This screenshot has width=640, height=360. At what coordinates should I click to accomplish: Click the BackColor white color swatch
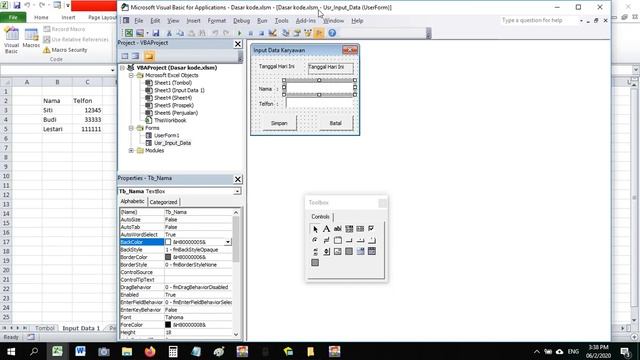(x=168, y=242)
